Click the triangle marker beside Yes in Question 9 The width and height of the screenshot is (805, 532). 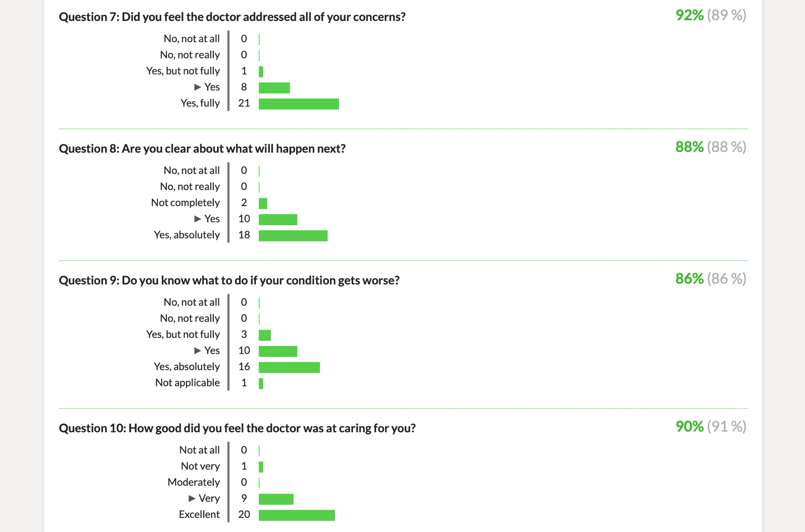pos(198,351)
